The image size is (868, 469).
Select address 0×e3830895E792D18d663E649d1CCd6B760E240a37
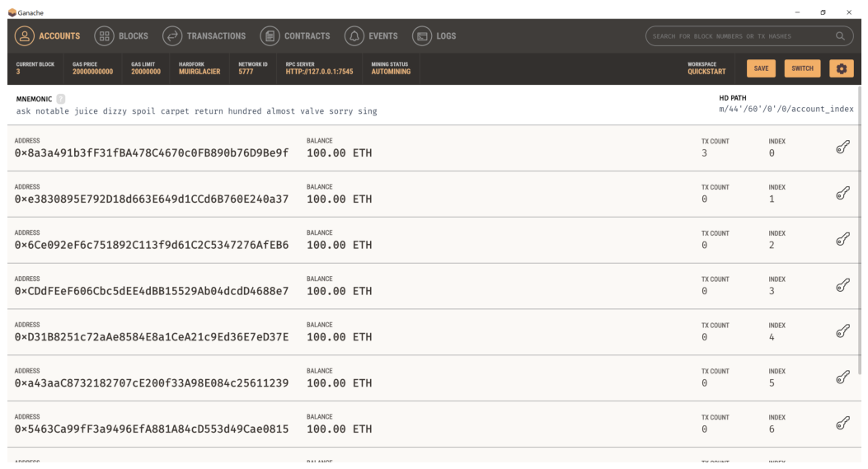click(152, 199)
